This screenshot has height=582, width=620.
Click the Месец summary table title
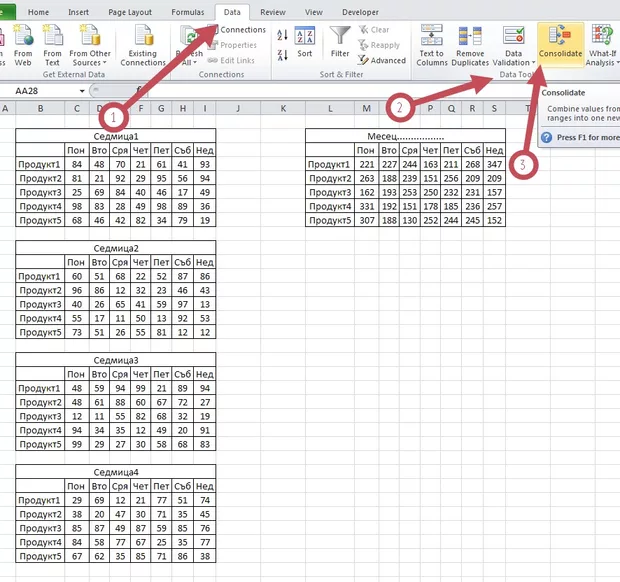coord(405,136)
